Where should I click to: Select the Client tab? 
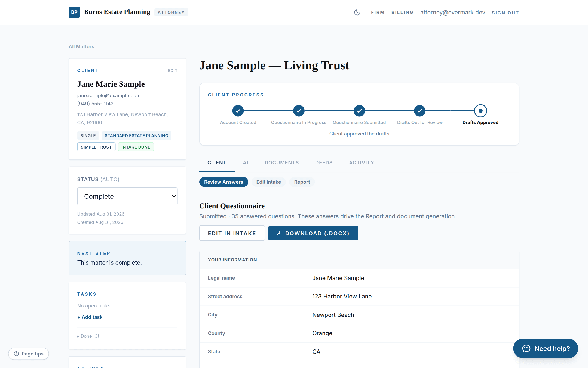pos(217,163)
